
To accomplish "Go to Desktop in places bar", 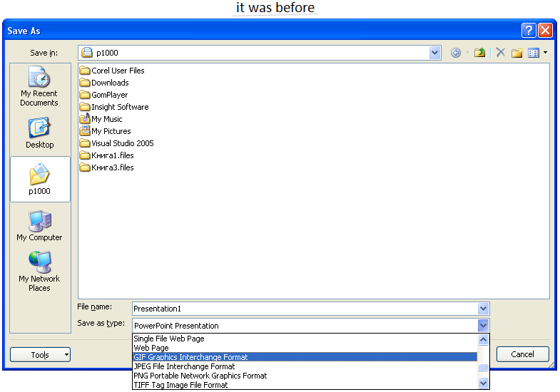I will tap(39, 133).
